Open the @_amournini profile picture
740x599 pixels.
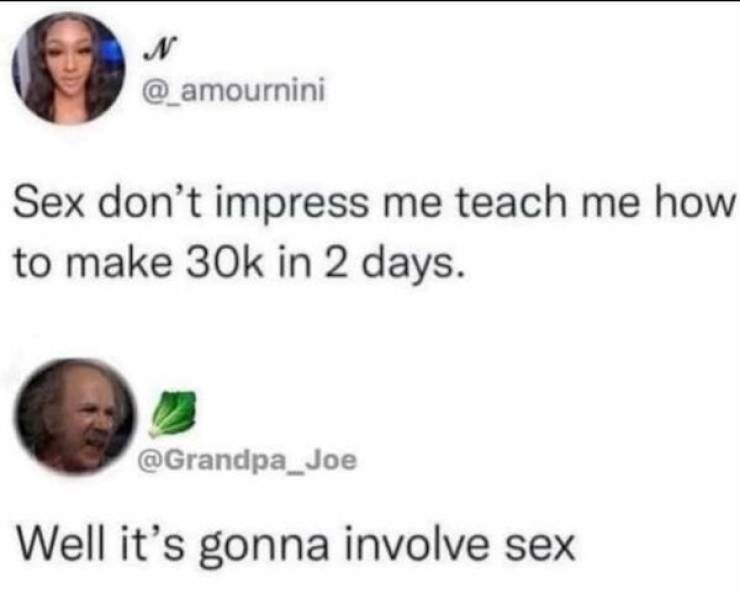[68, 67]
